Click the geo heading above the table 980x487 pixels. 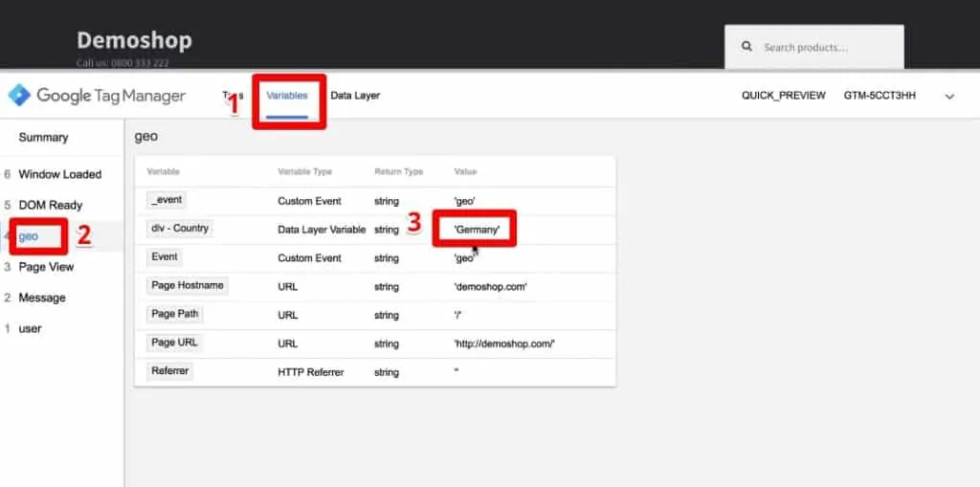point(146,138)
